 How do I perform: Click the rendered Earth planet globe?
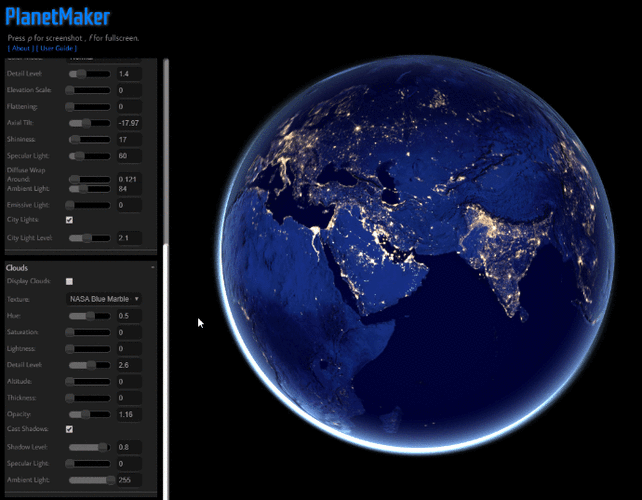(416, 255)
